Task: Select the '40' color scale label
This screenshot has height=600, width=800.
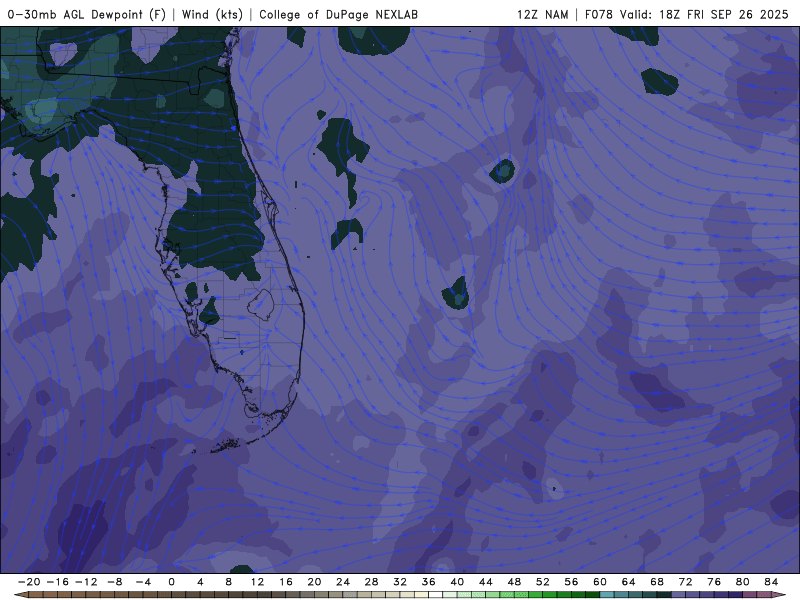Action: coord(457,582)
